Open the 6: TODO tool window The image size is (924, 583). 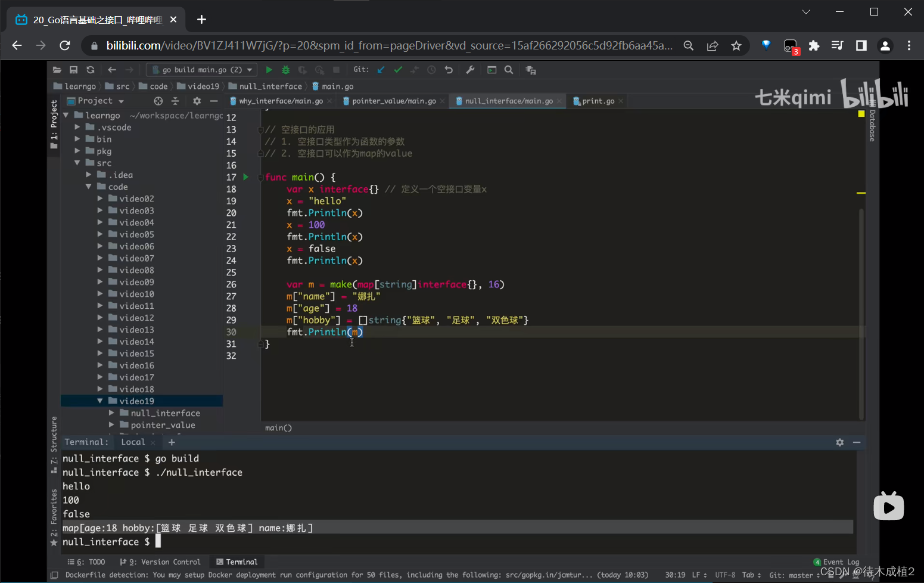86,562
